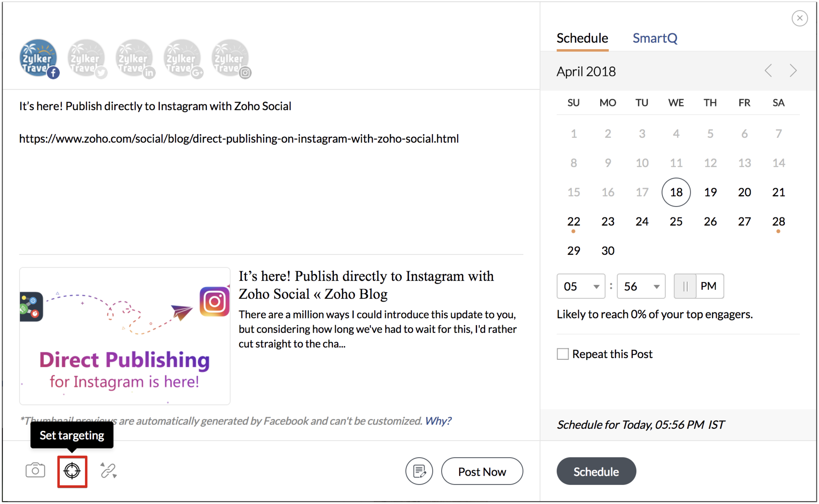Screen dimensions: 819x504
Task: Open the hour dropdown showing 05
Action: point(580,286)
